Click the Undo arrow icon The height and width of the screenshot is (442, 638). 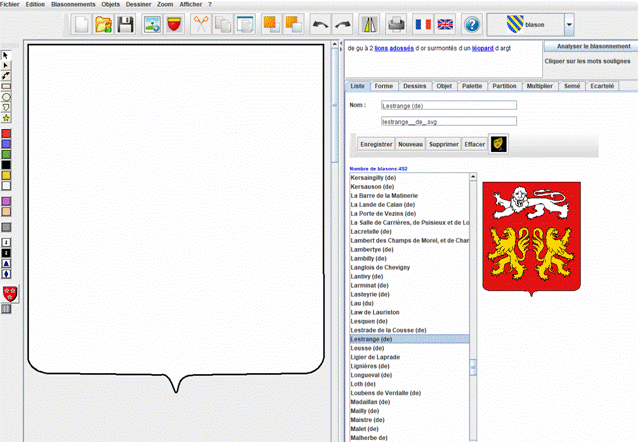(x=318, y=24)
